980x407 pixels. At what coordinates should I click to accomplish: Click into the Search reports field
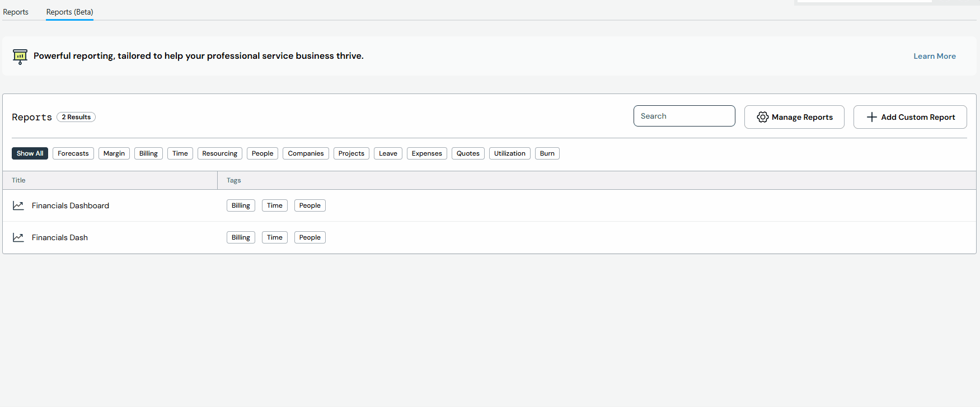point(684,116)
